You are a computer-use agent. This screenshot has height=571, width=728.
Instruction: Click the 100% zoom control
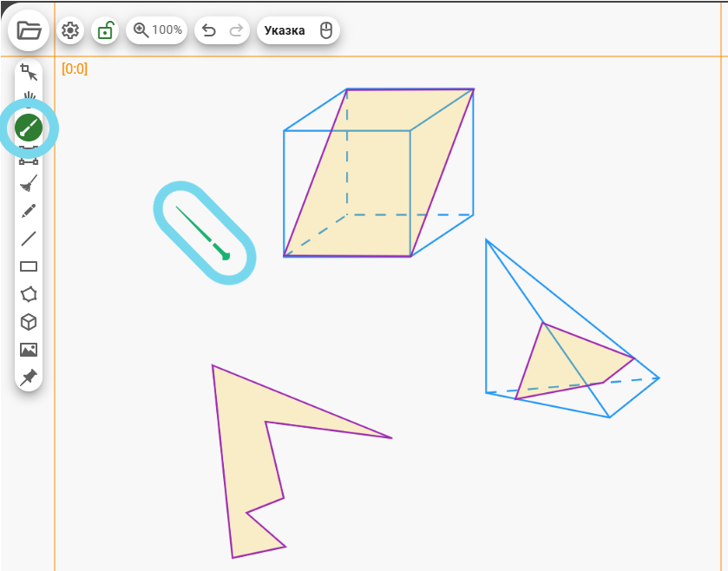[157, 30]
